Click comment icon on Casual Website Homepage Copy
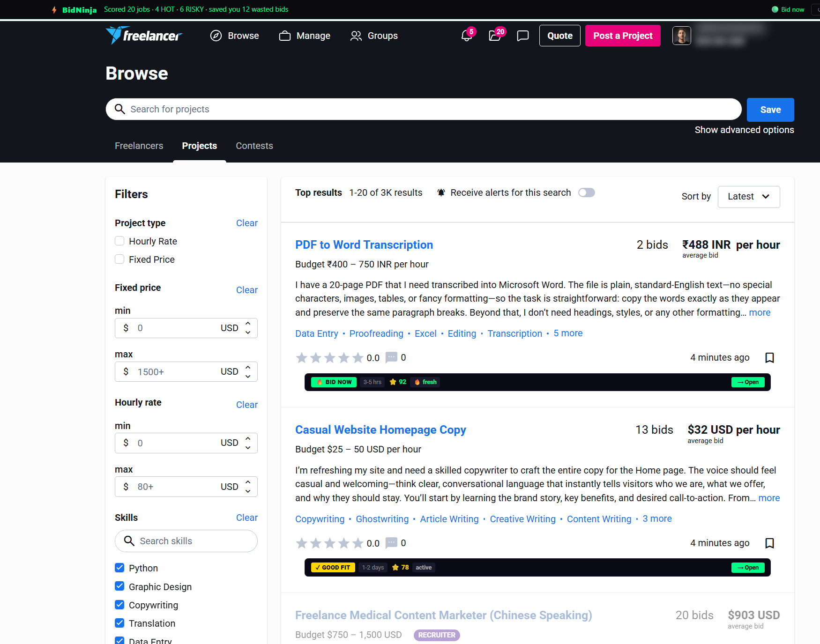Image resolution: width=820 pixels, height=644 pixels. pos(391,543)
